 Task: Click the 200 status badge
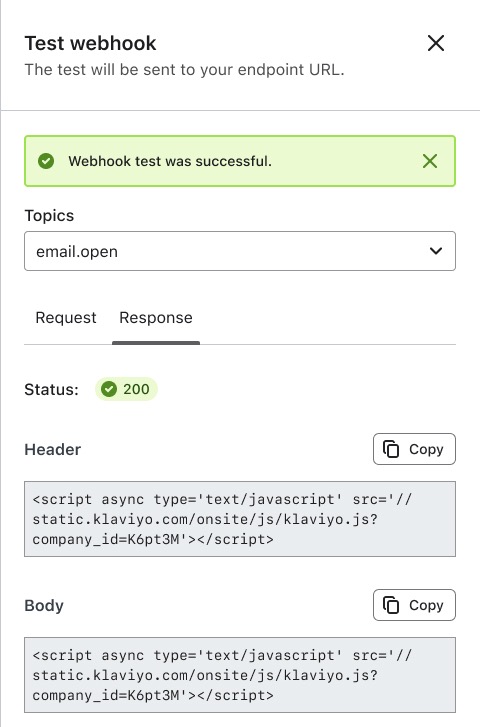coord(126,389)
